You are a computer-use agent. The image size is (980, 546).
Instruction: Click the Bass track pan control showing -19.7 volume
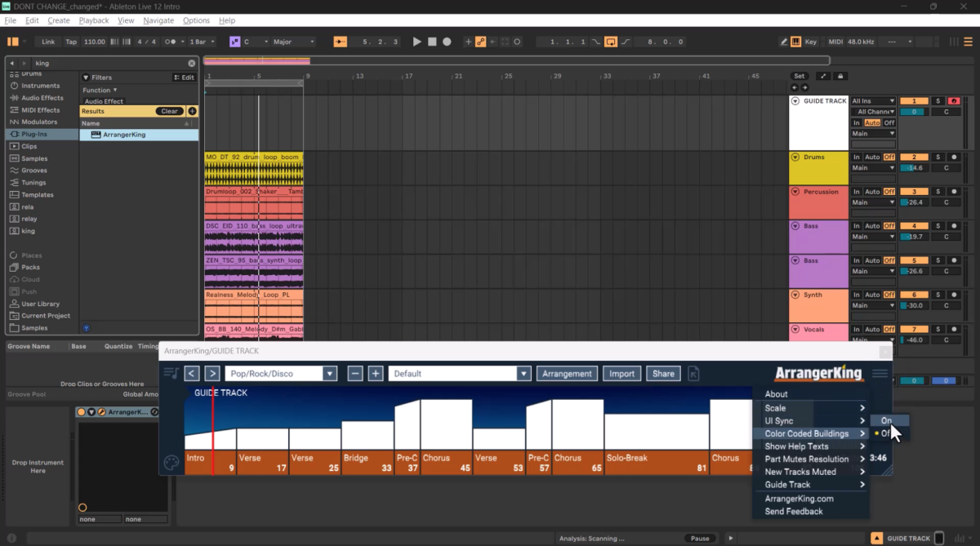pyautogui.click(x=947, y=237)
